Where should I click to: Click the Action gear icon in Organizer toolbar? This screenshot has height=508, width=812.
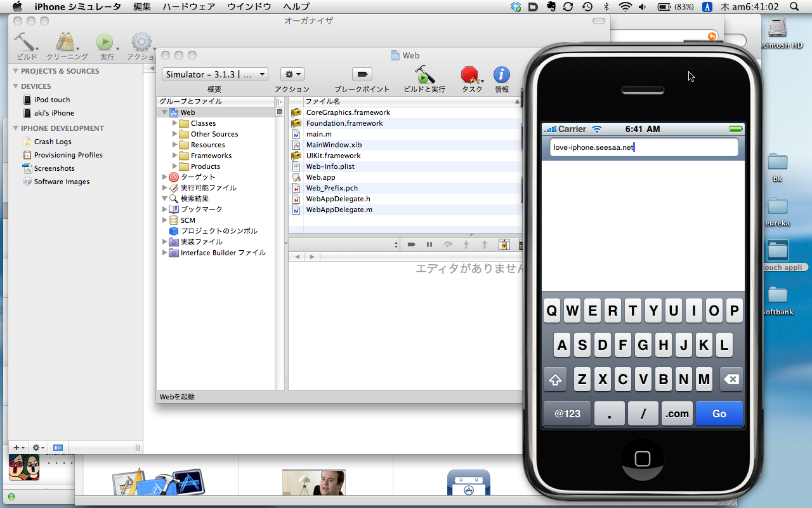(x=141, y=42)
